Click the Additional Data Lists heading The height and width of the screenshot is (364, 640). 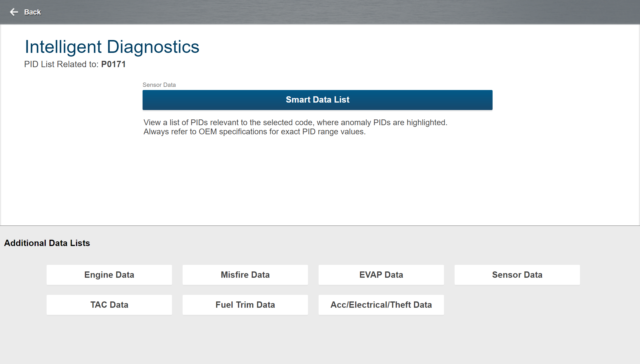(x=47, y=243)
